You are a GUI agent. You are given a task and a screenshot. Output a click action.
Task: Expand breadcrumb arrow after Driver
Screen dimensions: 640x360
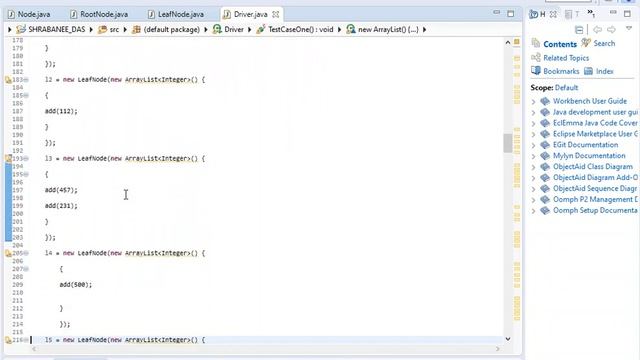point(249,29)
